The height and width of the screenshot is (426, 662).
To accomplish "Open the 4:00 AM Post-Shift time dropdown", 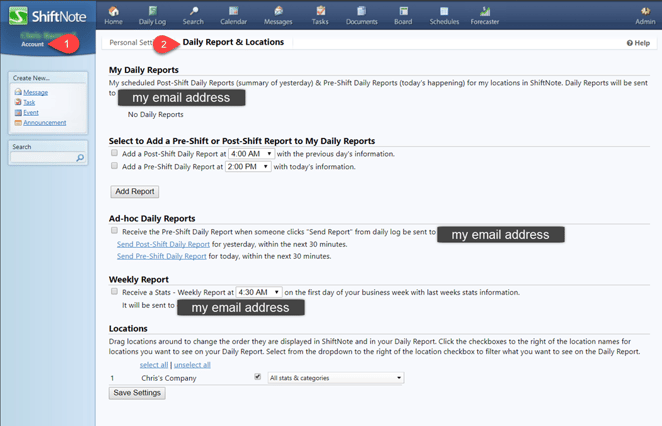I will pyautogui.click(x=251, y=154).
